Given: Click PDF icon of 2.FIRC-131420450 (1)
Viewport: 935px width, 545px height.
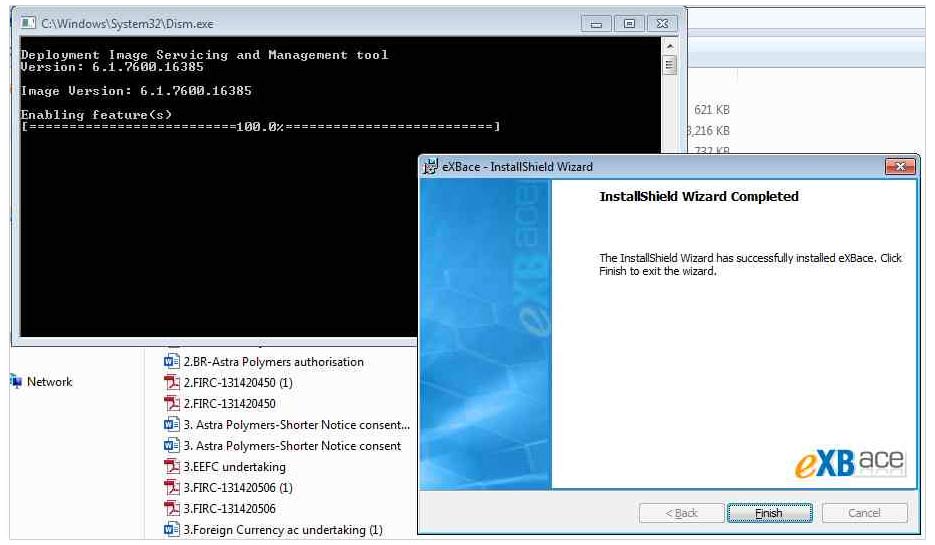Looking at the screenshot, I should click(172, 382).
